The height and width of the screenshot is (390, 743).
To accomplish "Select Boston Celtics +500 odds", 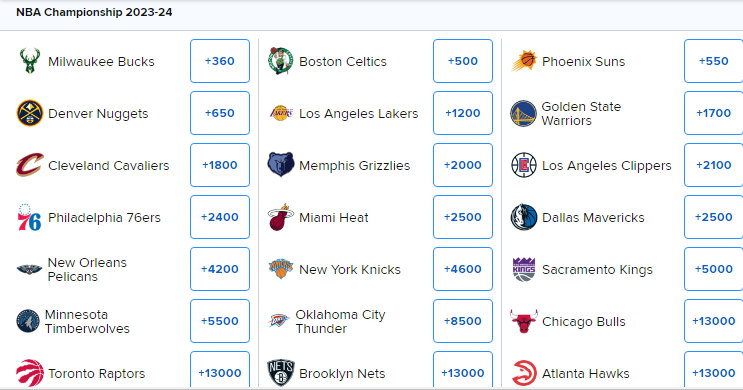I will pos(463,61).
